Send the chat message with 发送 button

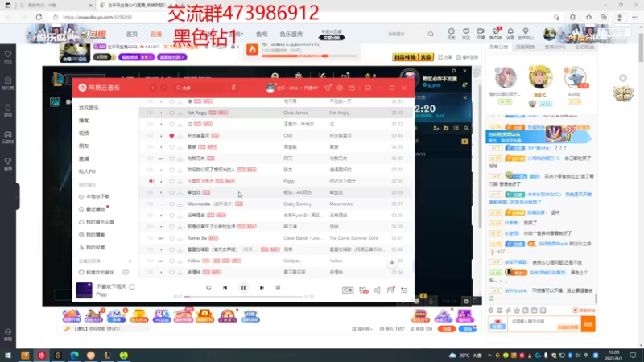click(x=588, y=324)
